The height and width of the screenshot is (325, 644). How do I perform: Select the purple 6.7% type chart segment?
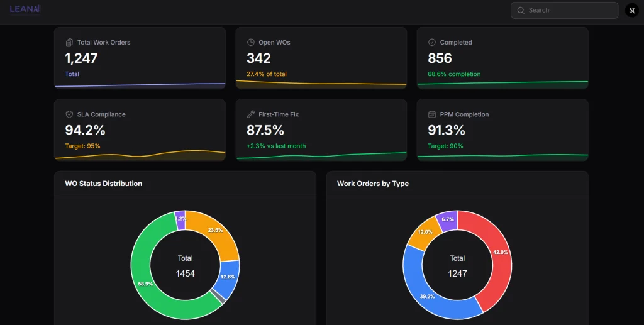447,220
